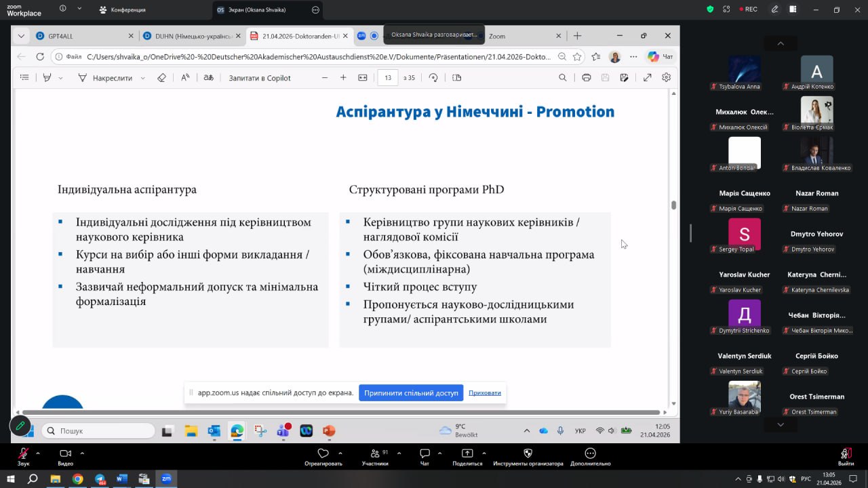Screen dimensions: 868x488
Task: Unmute the microphone via Звук button
Action: pos(24,453)
